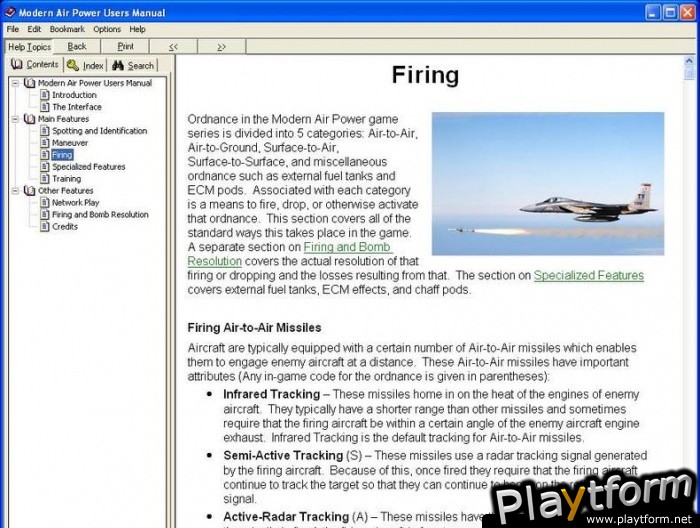Image resolution: width=700 pixels, height=528 pixels.
Task: Select the highlighted Firing topic
Action: (x=62, y=155)
